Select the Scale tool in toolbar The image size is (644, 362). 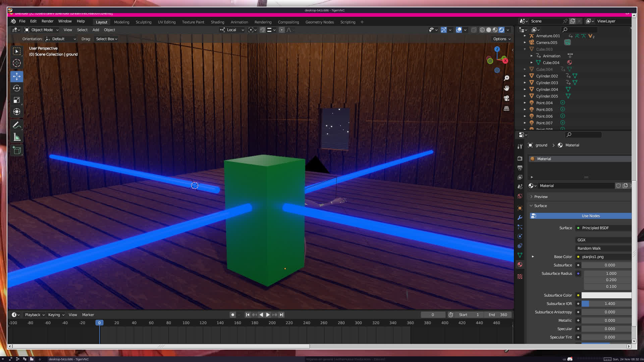tap(17, 100)
